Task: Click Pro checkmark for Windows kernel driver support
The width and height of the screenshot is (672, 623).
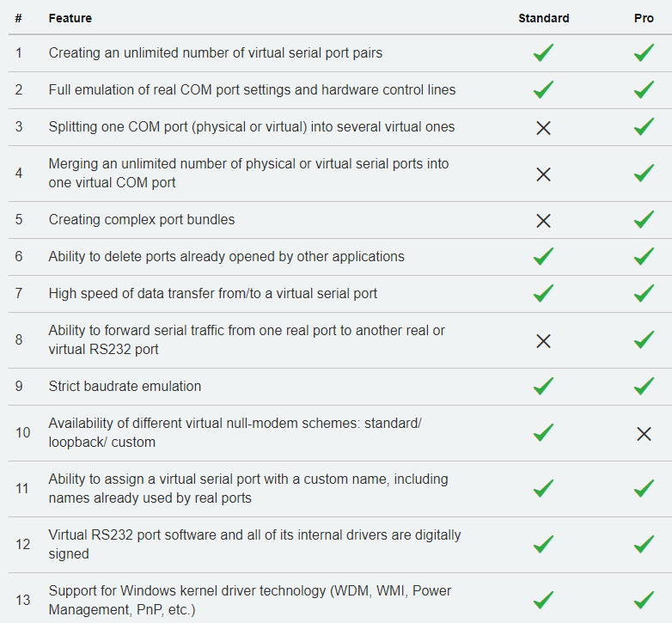Action: (644, 600)
